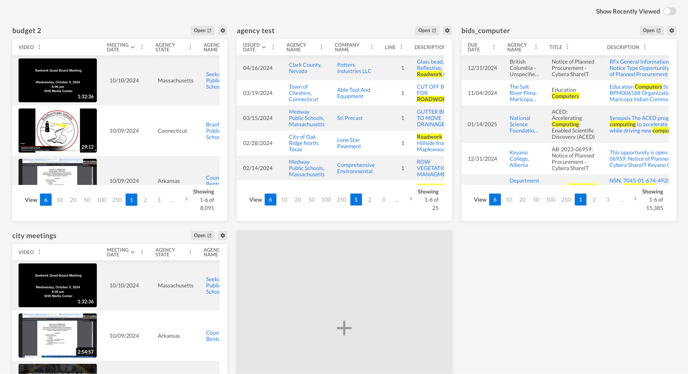
Task: Toggle Show Recently Viewed switch
Action: pyautogui.click(x=670, y=11)
